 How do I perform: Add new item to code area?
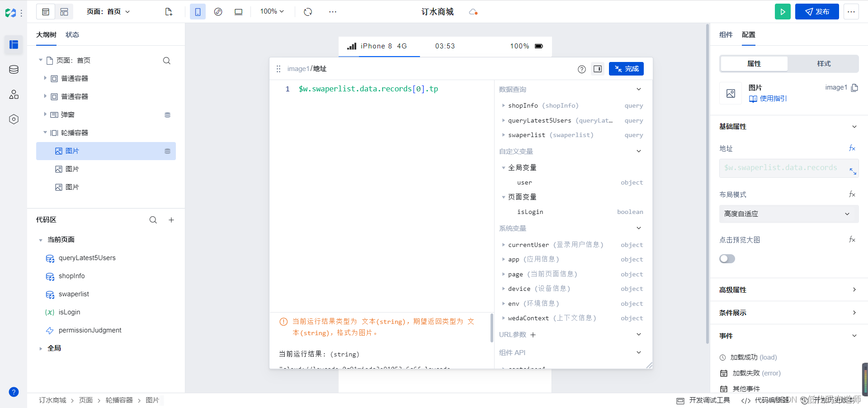[171, 220]
